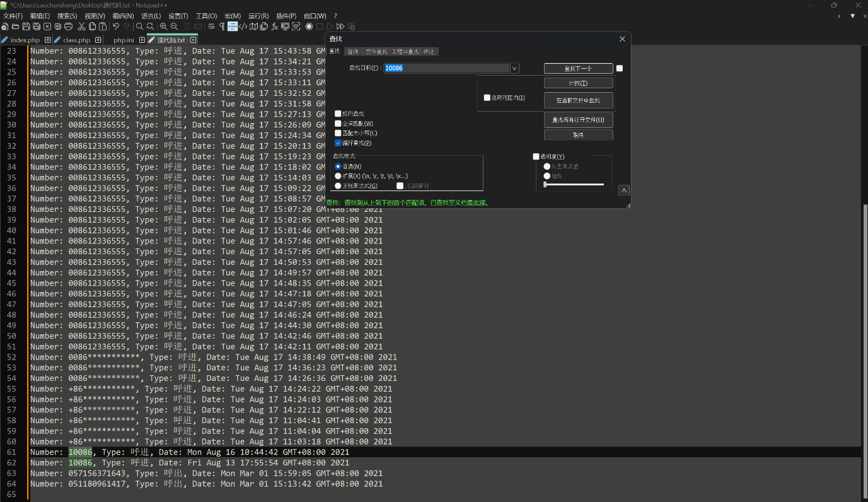Collapse the Find dialog via the chevron
The width and height of the screenshot is (868, 502).
[x=623, y=190]
